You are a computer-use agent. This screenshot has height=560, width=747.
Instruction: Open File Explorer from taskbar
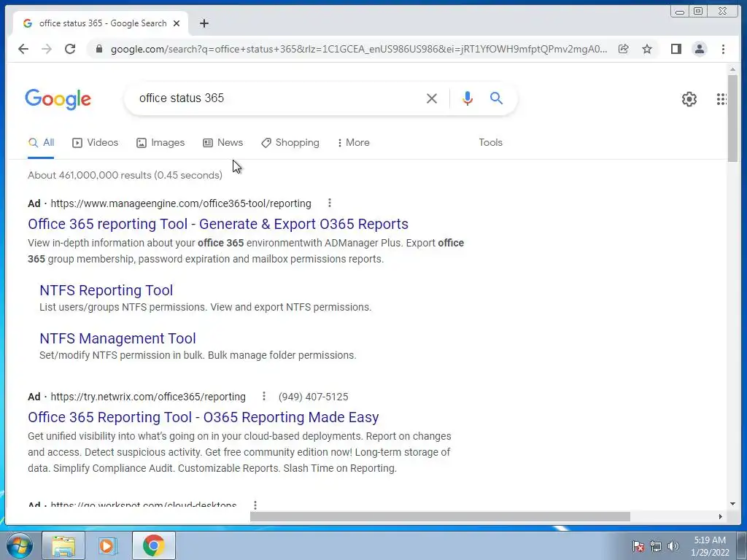pos(63,545)
